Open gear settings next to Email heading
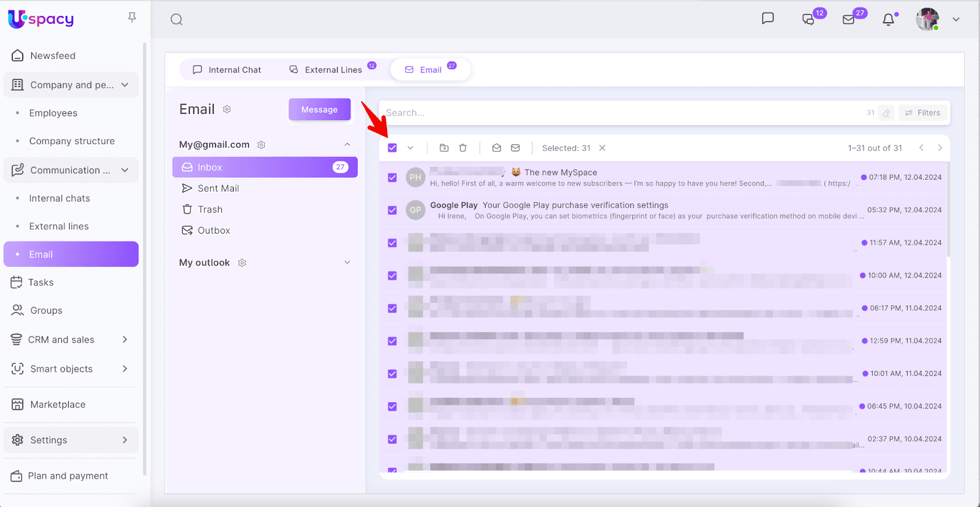 [227, 109]
